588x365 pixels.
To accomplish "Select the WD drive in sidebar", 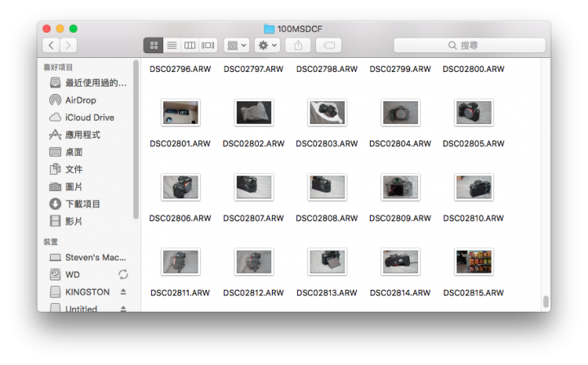I will [x=65, y=274].
